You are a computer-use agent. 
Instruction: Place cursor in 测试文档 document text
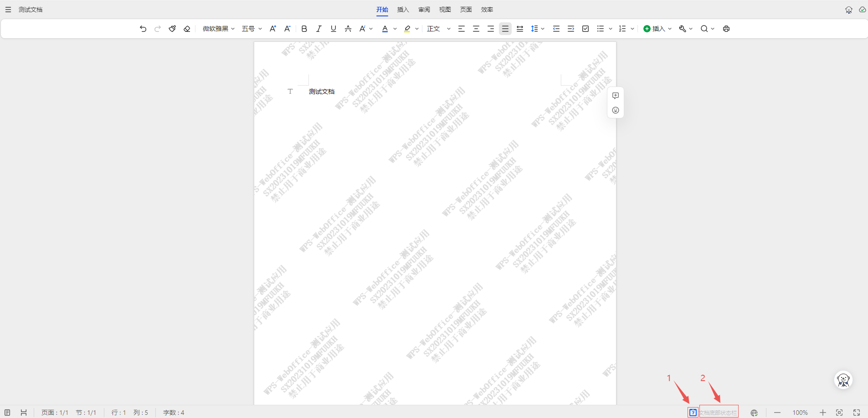[x=322, y=92]
